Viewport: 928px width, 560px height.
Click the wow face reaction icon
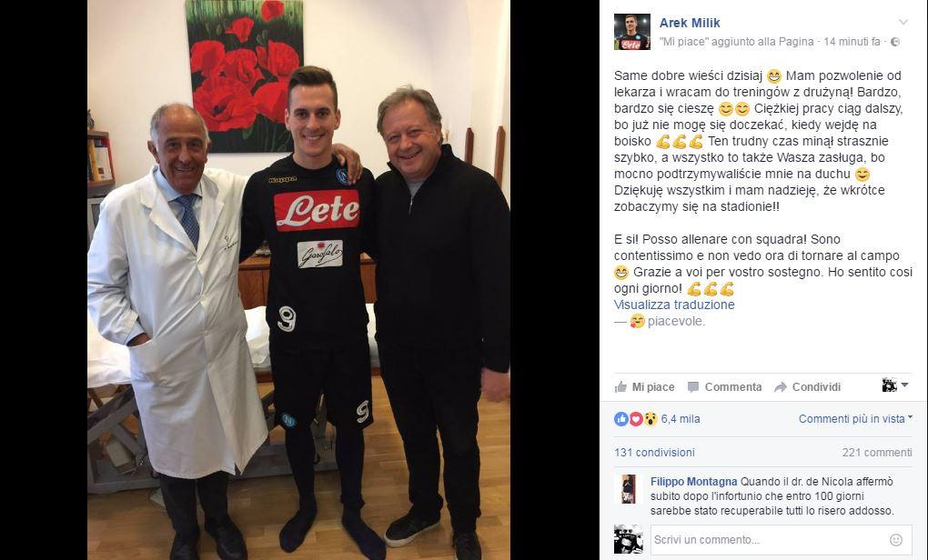click(x=651, y=419)
